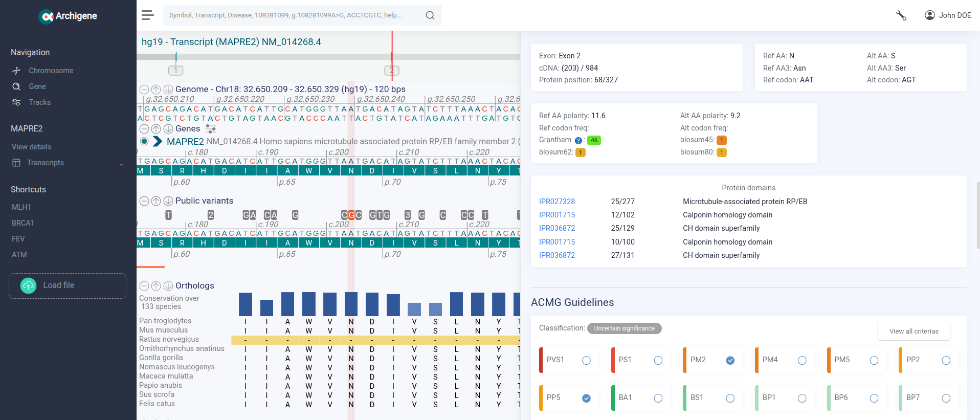980x420 pixels.
Task: Click the Grantham score help icon
Action: pos(578,141)
